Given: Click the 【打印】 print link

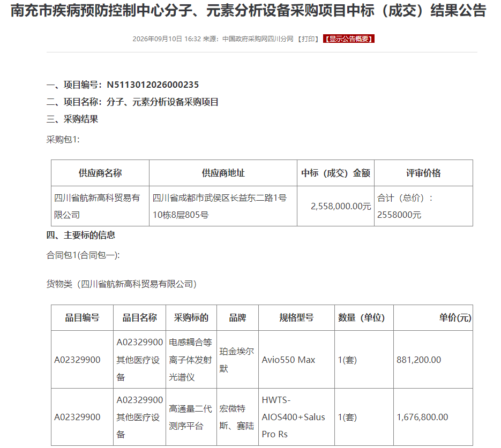Looking at the screenshot, I should [308, 39].
